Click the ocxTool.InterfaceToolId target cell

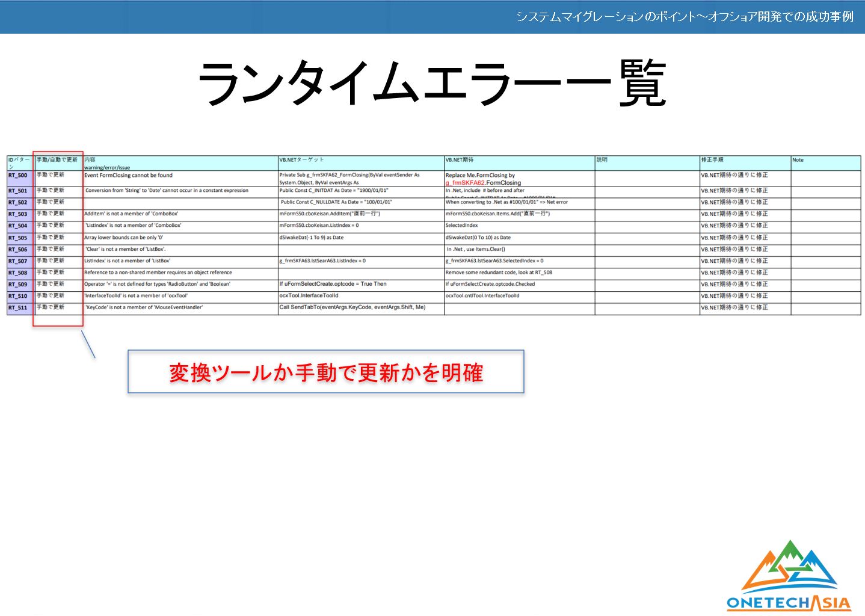[361, 297]
